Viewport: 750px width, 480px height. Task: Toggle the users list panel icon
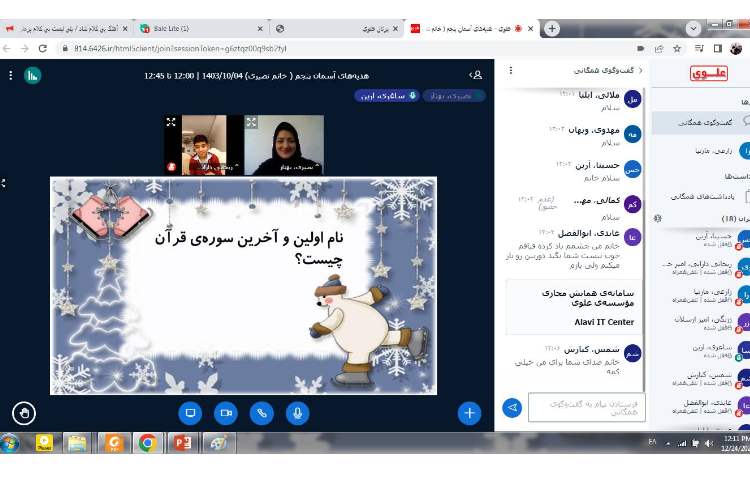(x=476, y=75)
